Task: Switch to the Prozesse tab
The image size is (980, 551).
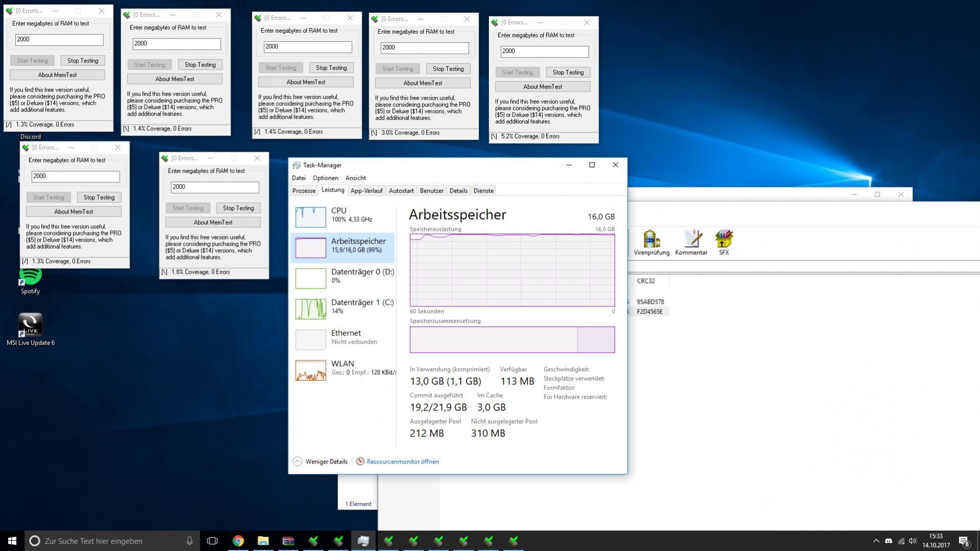Action: (304, 191)
